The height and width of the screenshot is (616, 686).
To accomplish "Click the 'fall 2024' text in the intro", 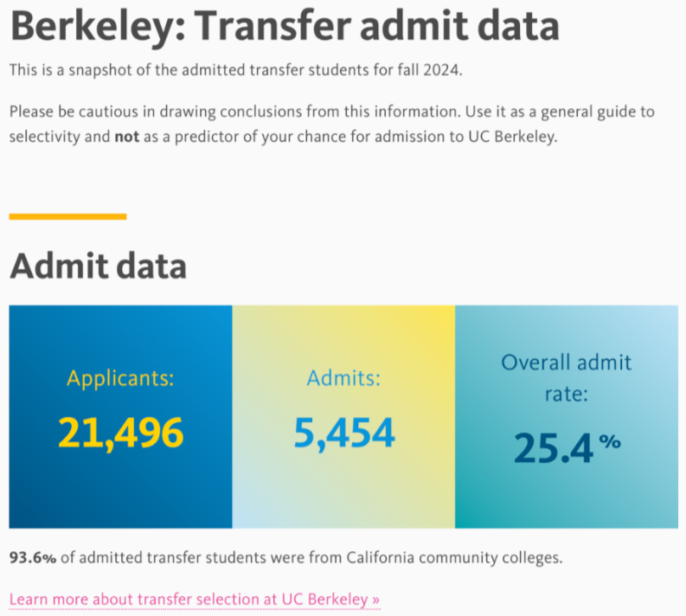I will (431, 71).
